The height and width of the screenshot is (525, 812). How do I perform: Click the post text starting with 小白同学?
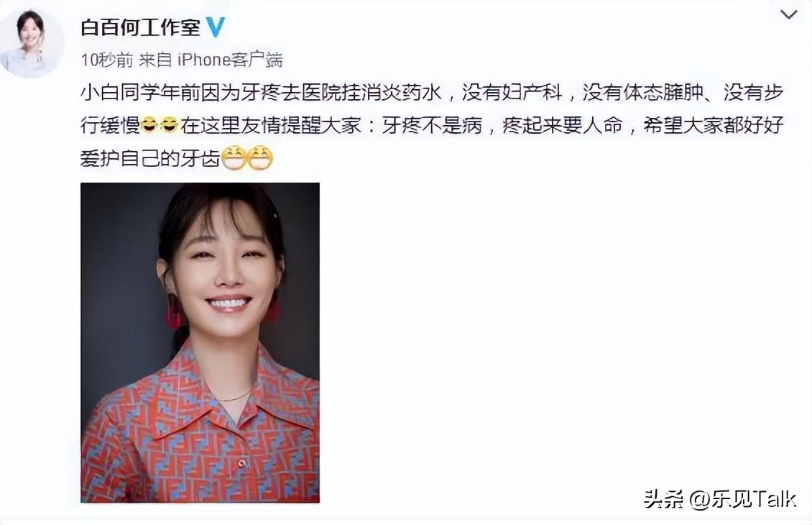coord(432,125)
